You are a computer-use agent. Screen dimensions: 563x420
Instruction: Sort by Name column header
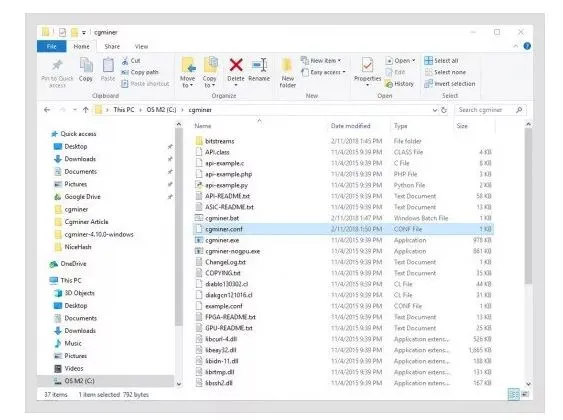tap(203, 126)
